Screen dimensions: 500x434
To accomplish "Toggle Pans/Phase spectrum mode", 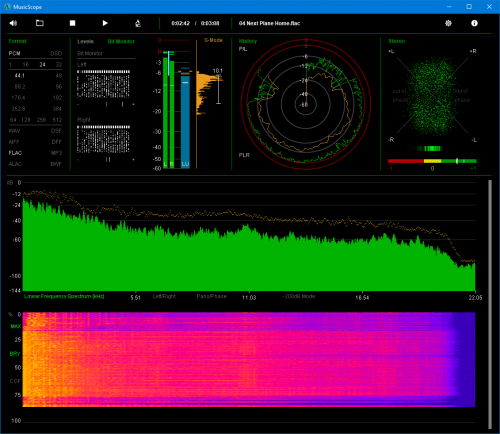I will 211,296.
